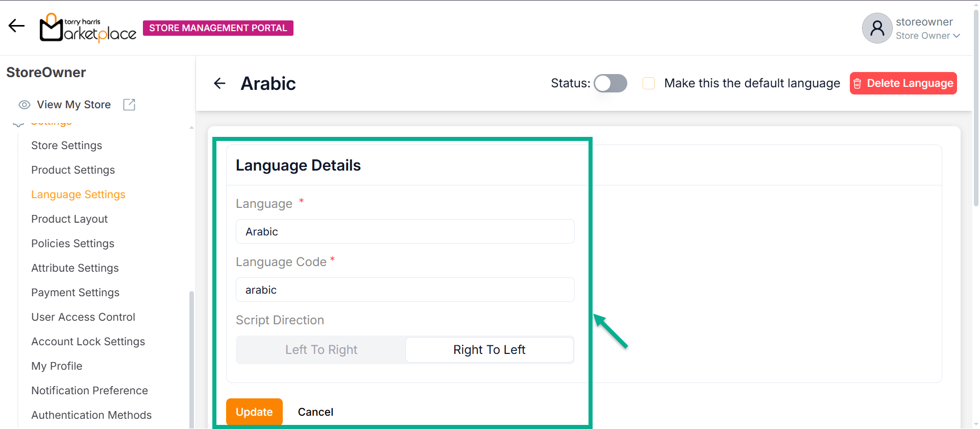Select Right To Left script direction
Screen dimensions: 980x429
tap(489, 350)
